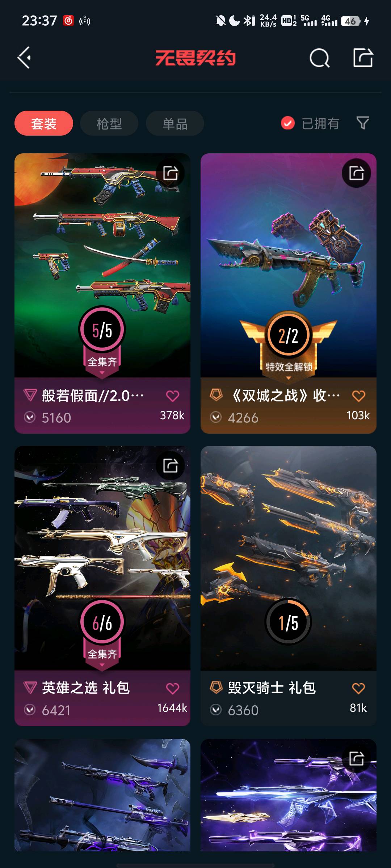Switch to the 单品 tab

[175, 123]
